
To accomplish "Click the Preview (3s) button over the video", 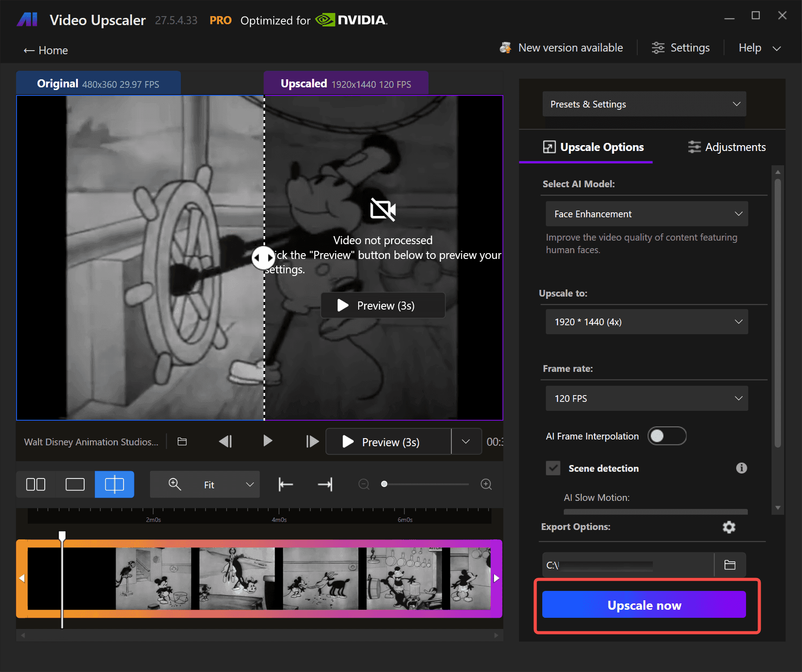I will (x=383, y=306).
